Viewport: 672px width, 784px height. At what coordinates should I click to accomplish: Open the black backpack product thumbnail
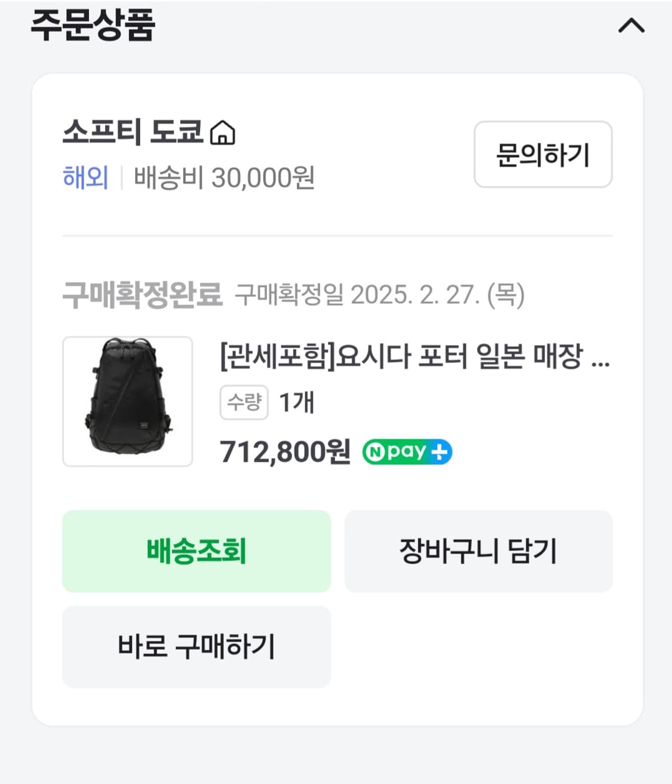pyautogui.click(x=128, y=401)
